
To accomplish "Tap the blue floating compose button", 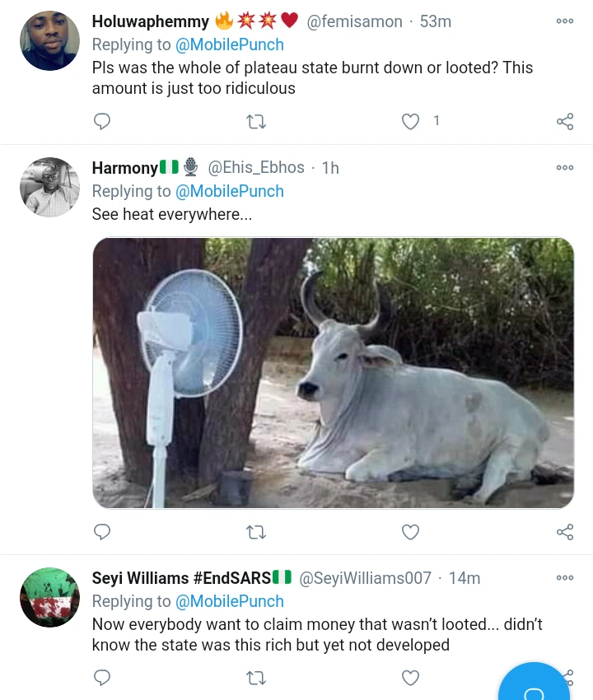I will [x=534, y=685].
